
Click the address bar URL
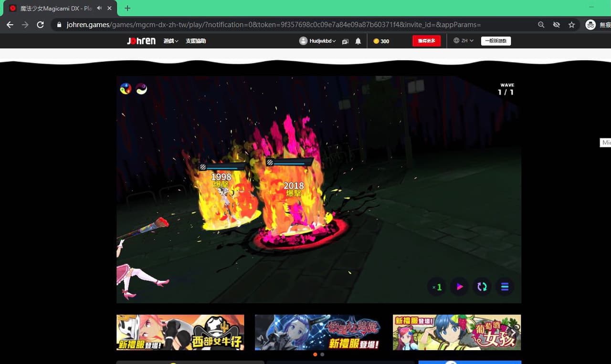(x=274, y=25)
